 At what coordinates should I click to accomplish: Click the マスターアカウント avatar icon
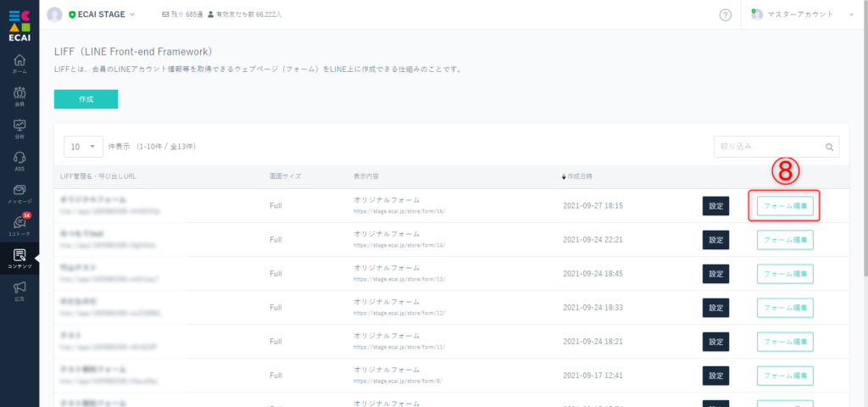click(x=757, y=14)
